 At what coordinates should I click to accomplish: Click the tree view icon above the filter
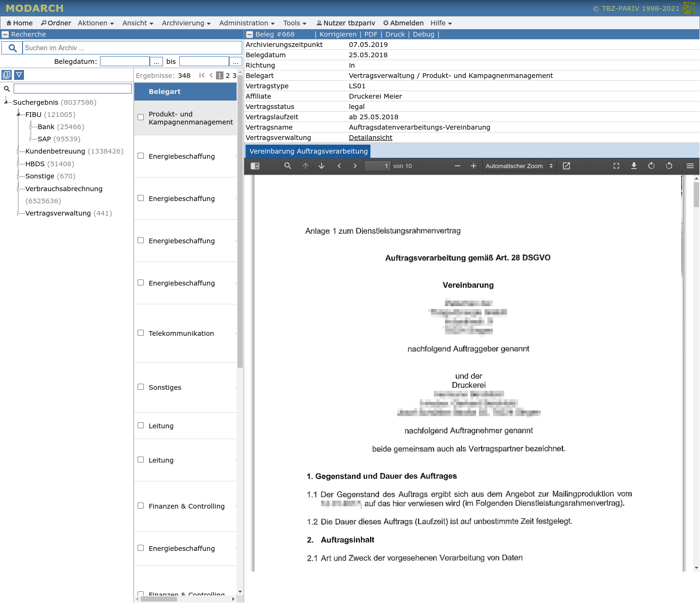7,75
